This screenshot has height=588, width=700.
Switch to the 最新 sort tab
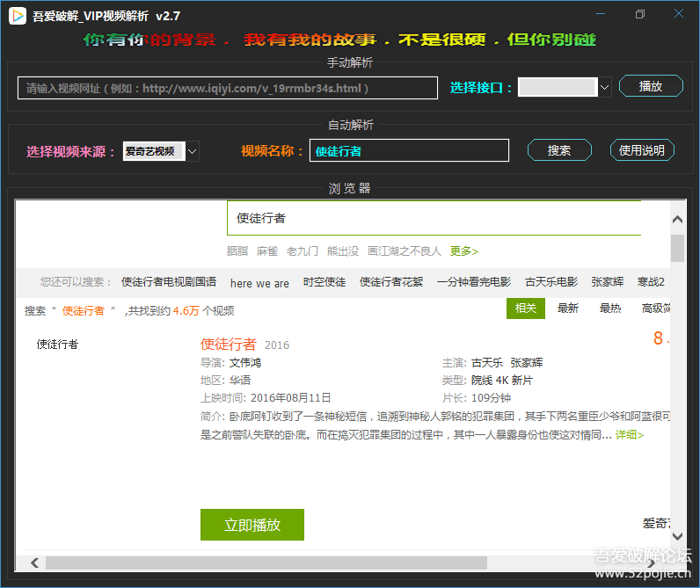point(568,309)
